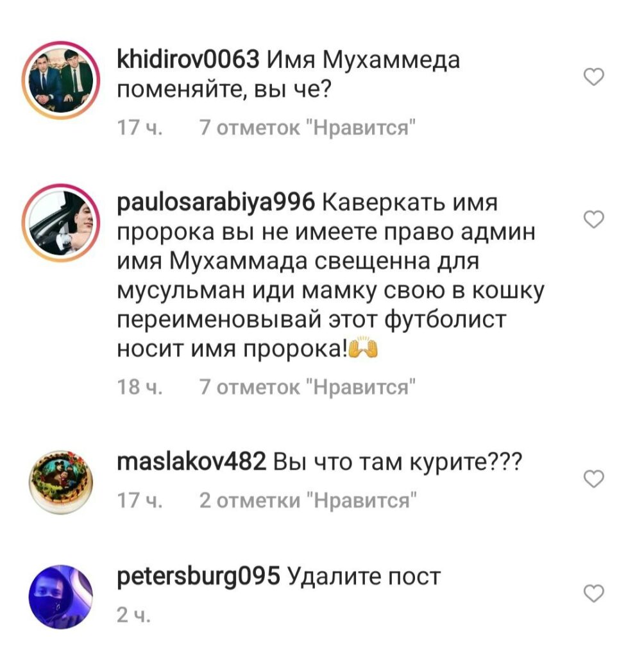Tap the comment text "Вы что там курите???"
The image size is (644, 657).
pos(398,463)
